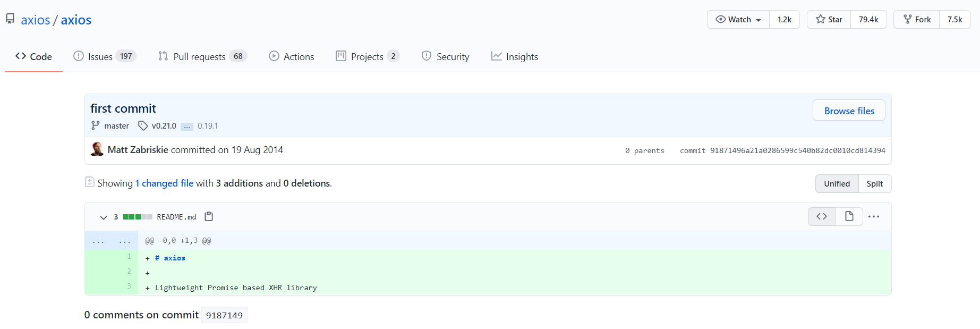The image size is (980, 329).
Task: Click the tag icon before v0.21.0
Action: coord(143,125)
